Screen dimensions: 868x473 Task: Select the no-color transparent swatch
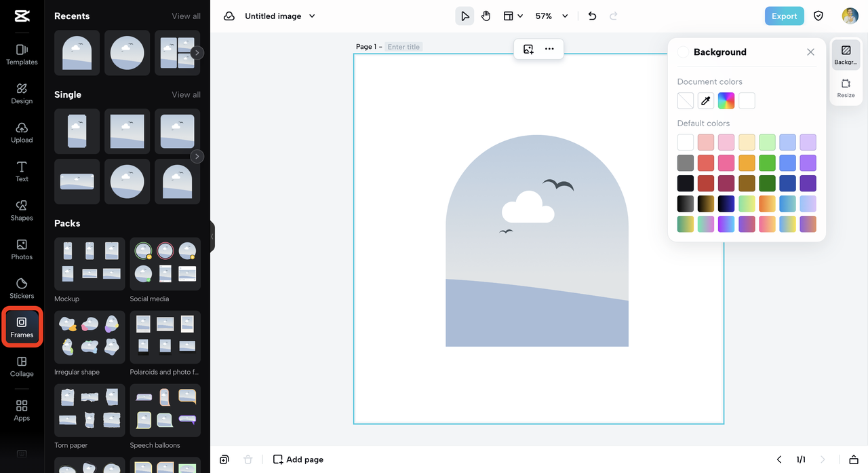tap(686, 101)
